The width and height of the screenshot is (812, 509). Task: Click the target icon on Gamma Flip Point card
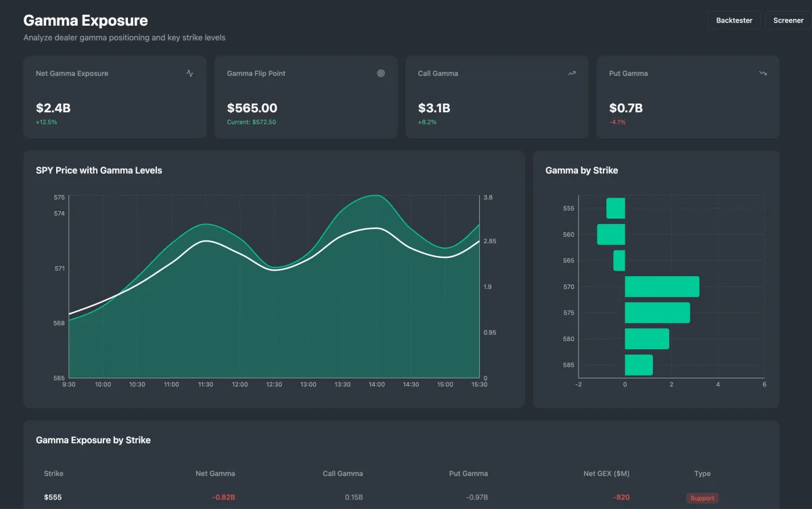coord(381,73)
